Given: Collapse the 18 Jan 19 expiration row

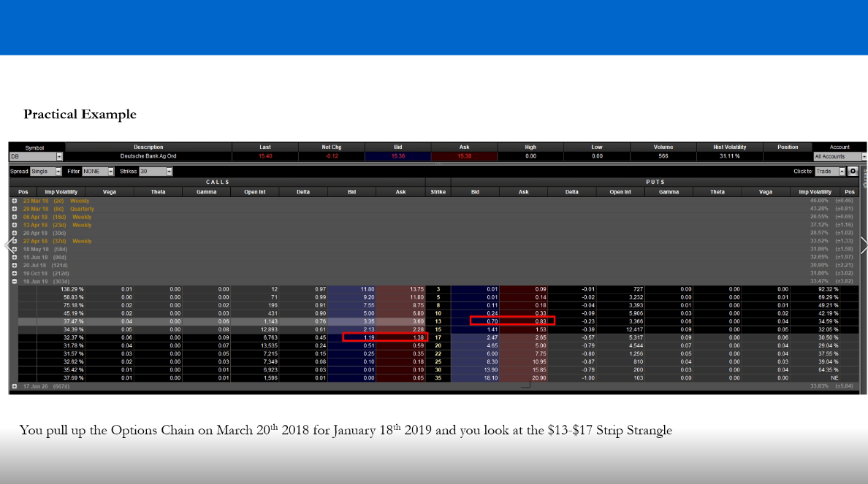Looking at the screenshot, I should click(14, 281).
